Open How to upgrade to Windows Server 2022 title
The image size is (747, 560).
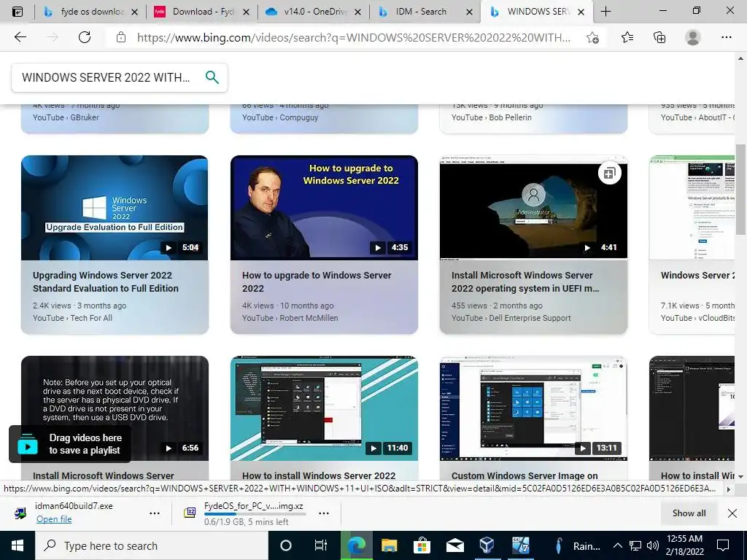317,282
